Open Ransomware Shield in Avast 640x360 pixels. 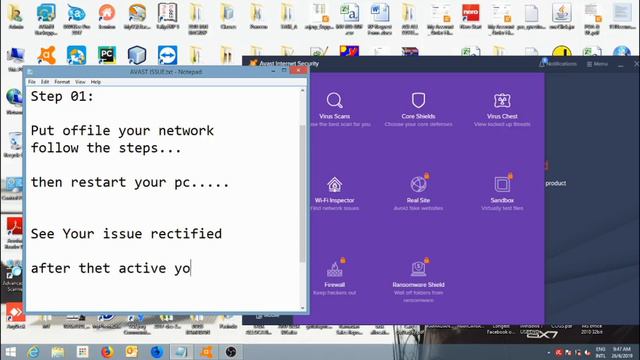tap(418, 280)
